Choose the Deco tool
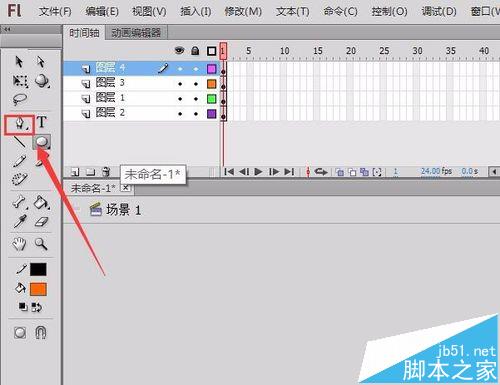The width and height of the screenshot is (500, 385). [20, 179]
